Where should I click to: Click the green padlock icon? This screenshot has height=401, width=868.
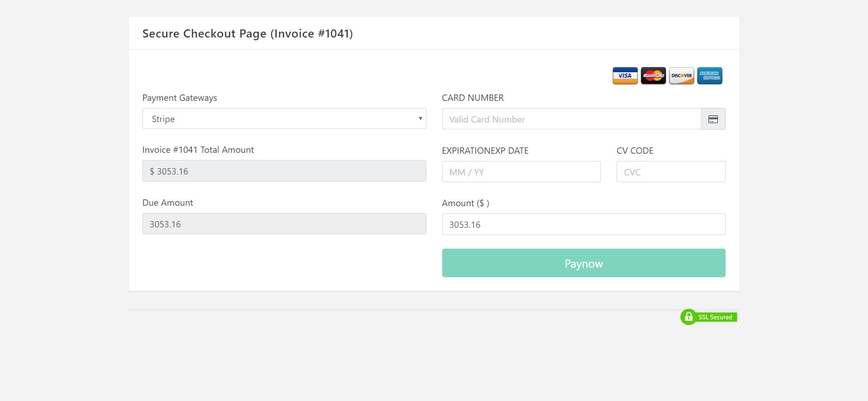point(689,317)
